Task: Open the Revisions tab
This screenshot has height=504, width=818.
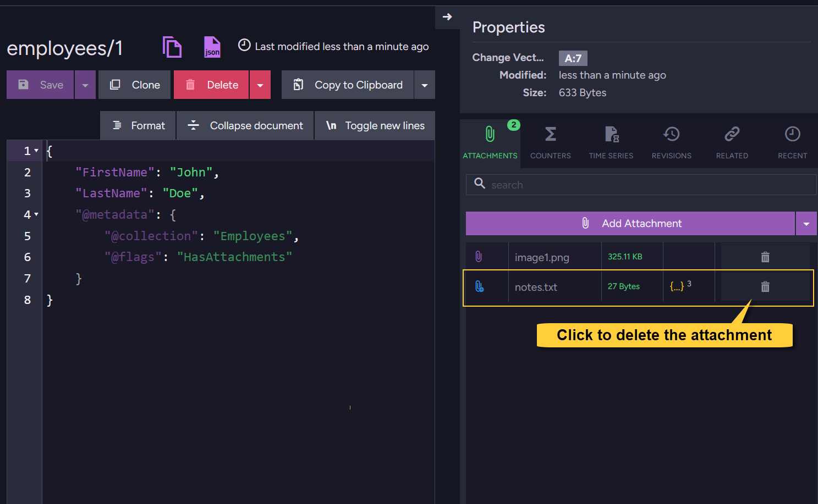Action: (671, 142)
